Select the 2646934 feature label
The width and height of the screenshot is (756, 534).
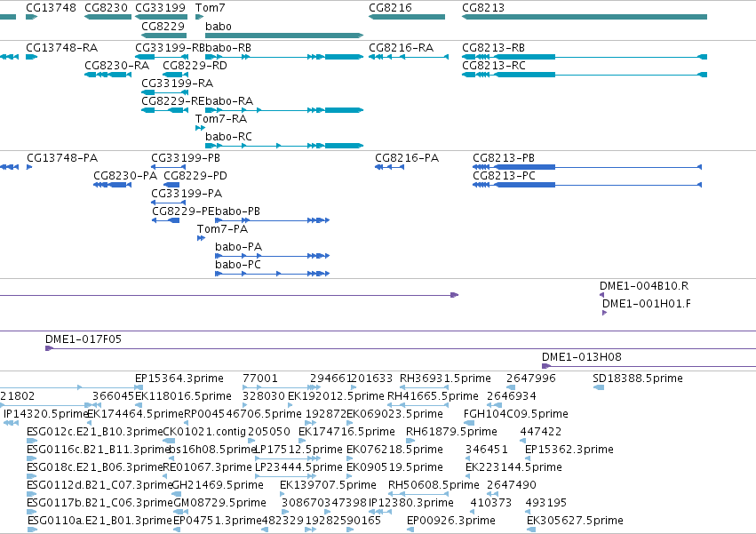click(x=512, y=396)
